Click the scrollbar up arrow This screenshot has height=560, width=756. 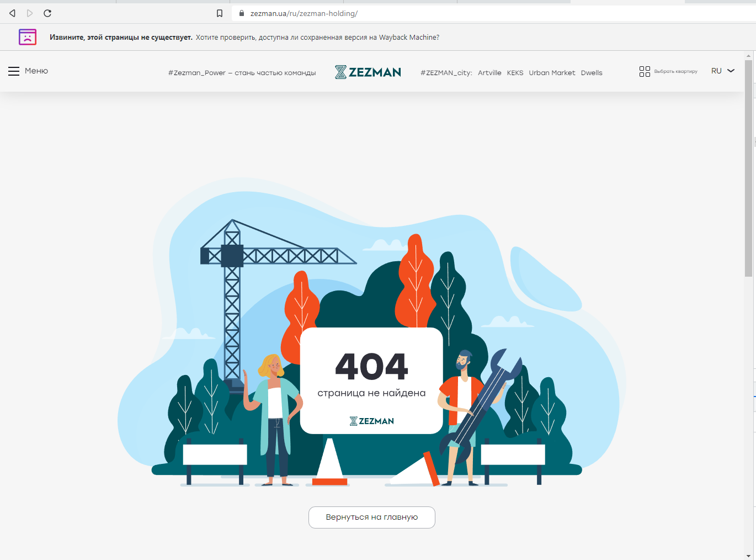(x=749, y=56)
